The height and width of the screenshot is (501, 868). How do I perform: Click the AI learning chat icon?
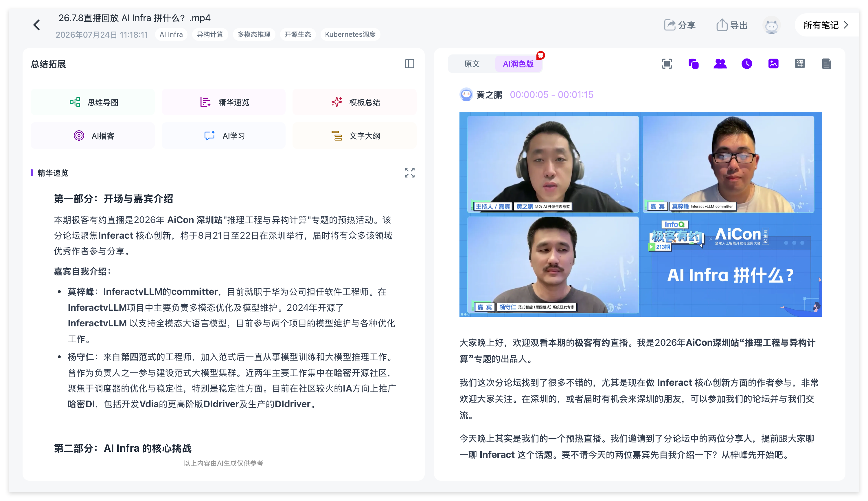click(x=209, y=136)
